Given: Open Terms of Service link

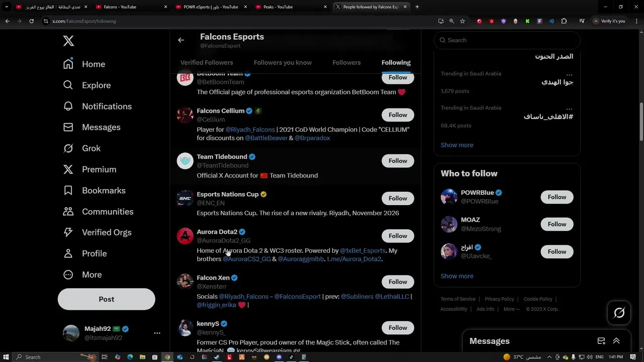Looking at the screenshot, I should pos(458,299).
